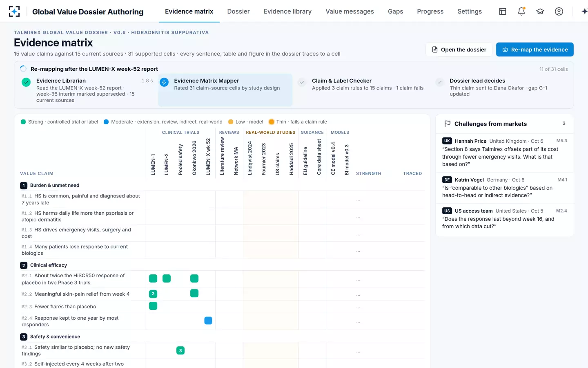This screenshot has width=588, height=368.
Task: Click section number 1 badge, Burden & unmet need
Action: pyautogui.click(x=24, y=186)
